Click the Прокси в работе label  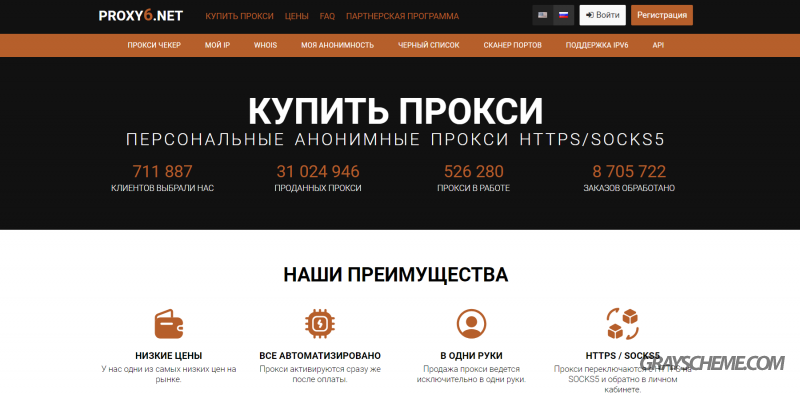coord(473,188)
